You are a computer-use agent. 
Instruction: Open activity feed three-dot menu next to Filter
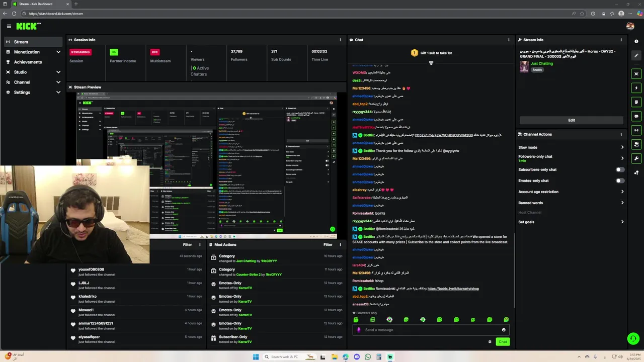pyautogui.click(x=200, y=245)
